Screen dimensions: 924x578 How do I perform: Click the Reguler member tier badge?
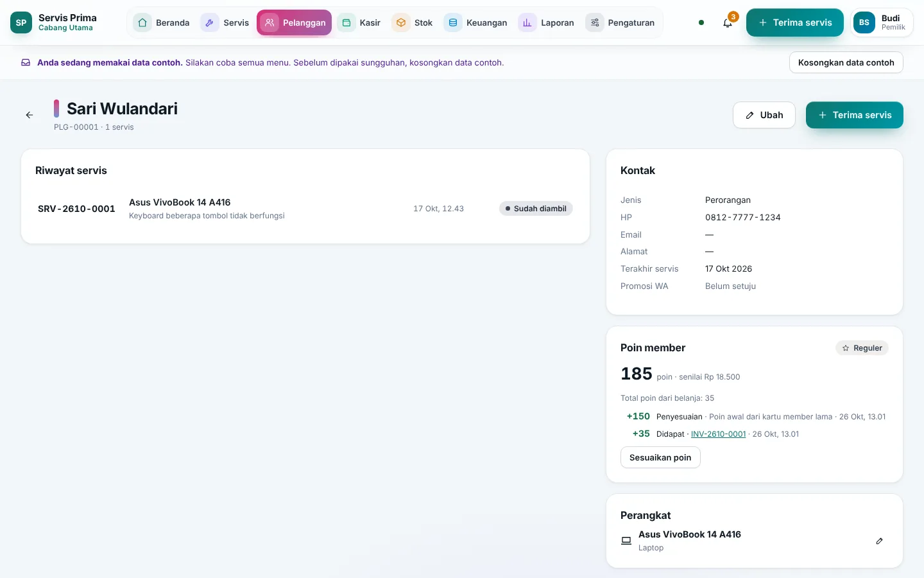(x=862, y=348)
